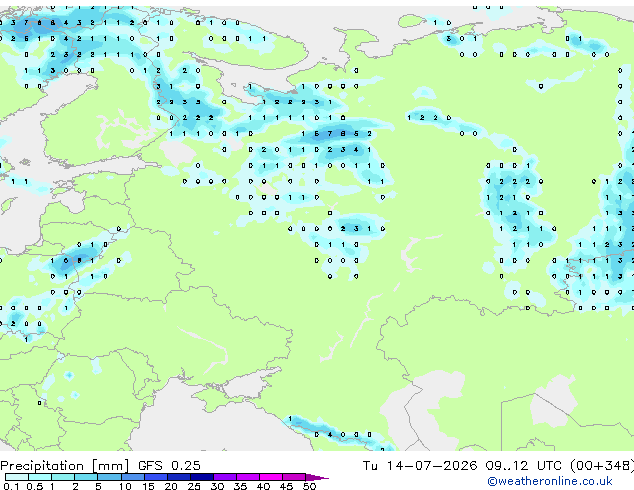Select the swatch between 45 and 50
Screen dimensions: 634x490
point(294,477)
